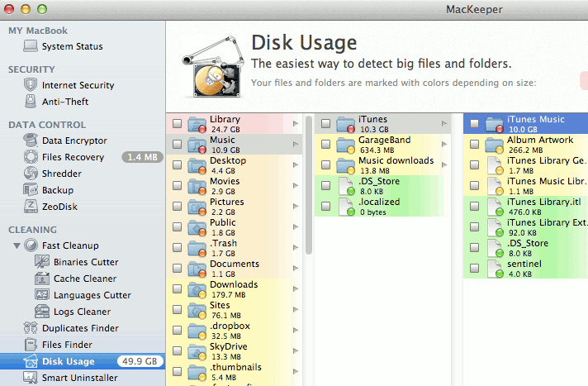The width and height of the screenshot is (588, 386).
Task: Click the Internet Security shield icon
Action: (31, 85)
